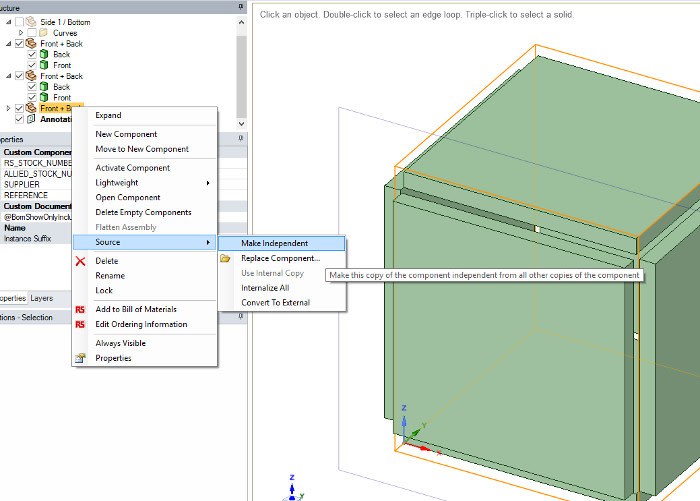Click RS icon beside Add to Bill of Materials
Screen dimensions: 700x501
[x=80, y=309]
